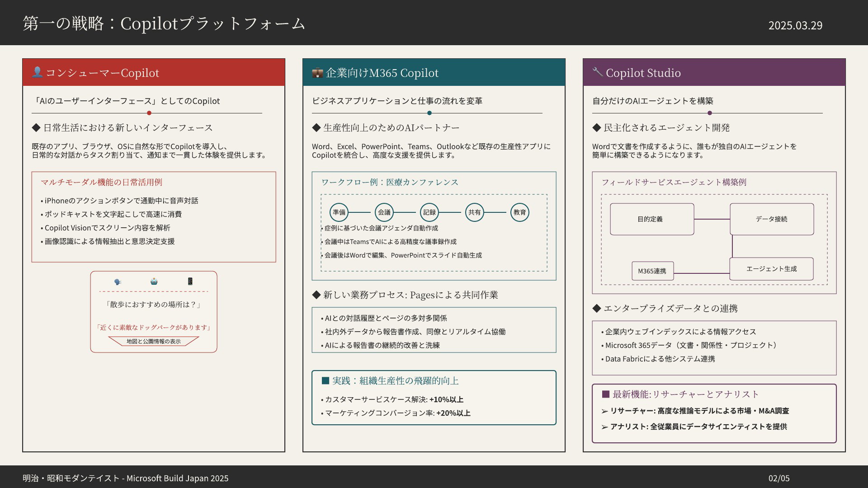Click bullet 画像認識による情報抽出と意思決定支援

pos(108,241)
